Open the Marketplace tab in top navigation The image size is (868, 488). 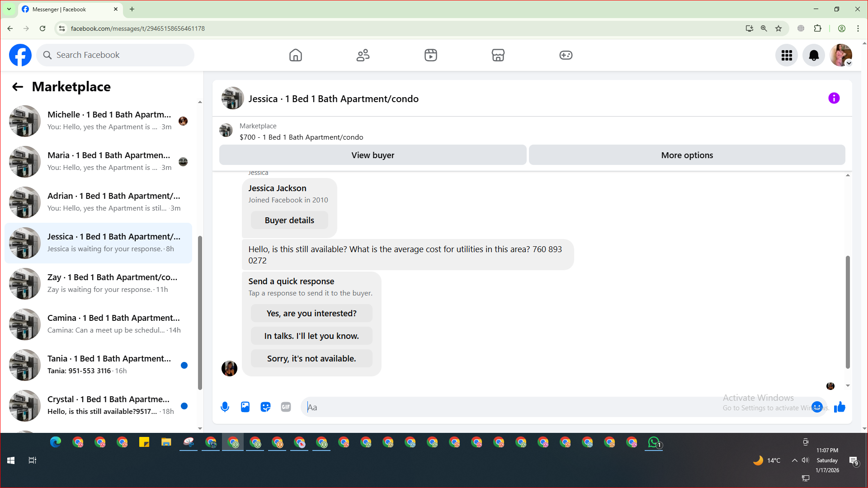point(498,55)
